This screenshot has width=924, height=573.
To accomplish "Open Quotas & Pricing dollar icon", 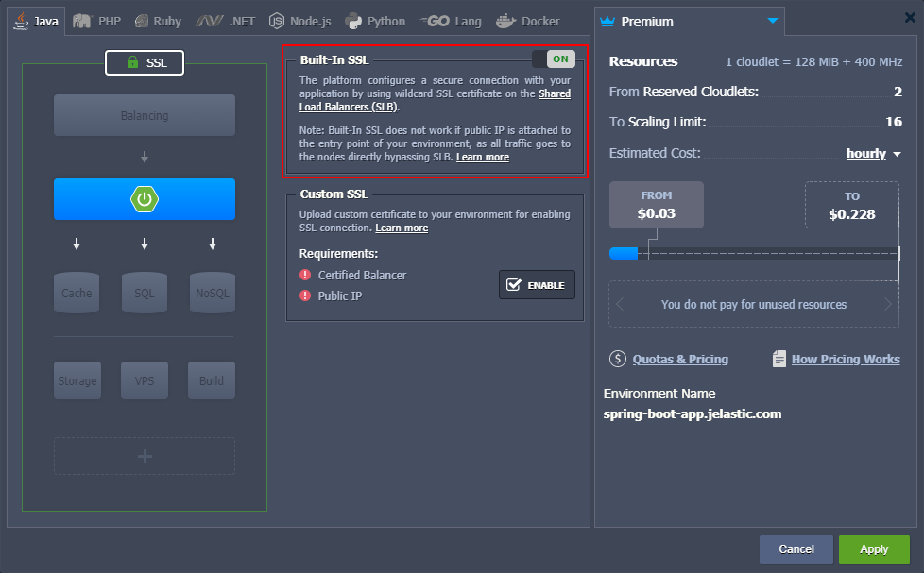I will 618,359.
